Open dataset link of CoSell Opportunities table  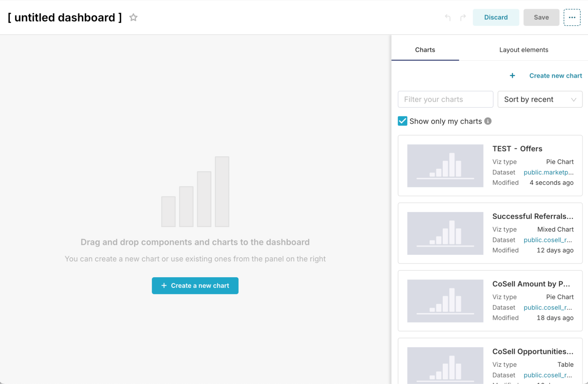pos(548,375)
